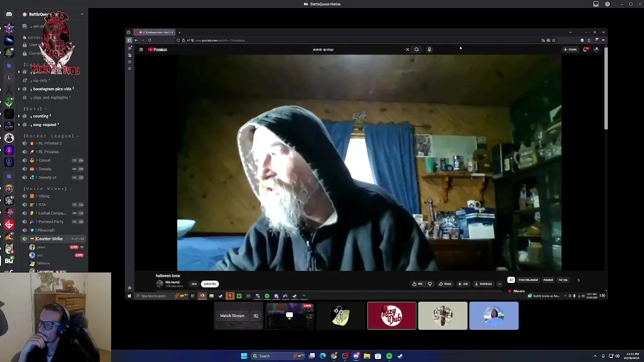Click Join button for channel membership
644x362 pixels.
(x=194, y=284)
